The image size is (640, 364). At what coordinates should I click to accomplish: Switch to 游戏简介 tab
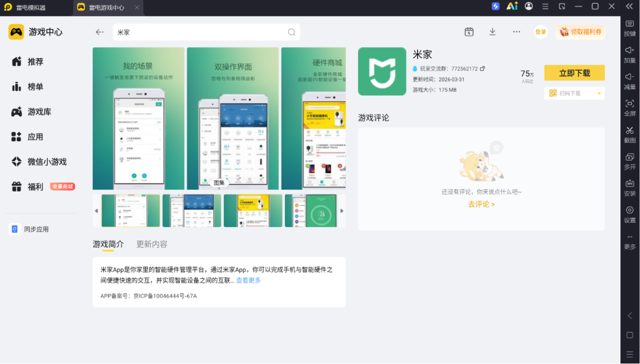[108, 244]
